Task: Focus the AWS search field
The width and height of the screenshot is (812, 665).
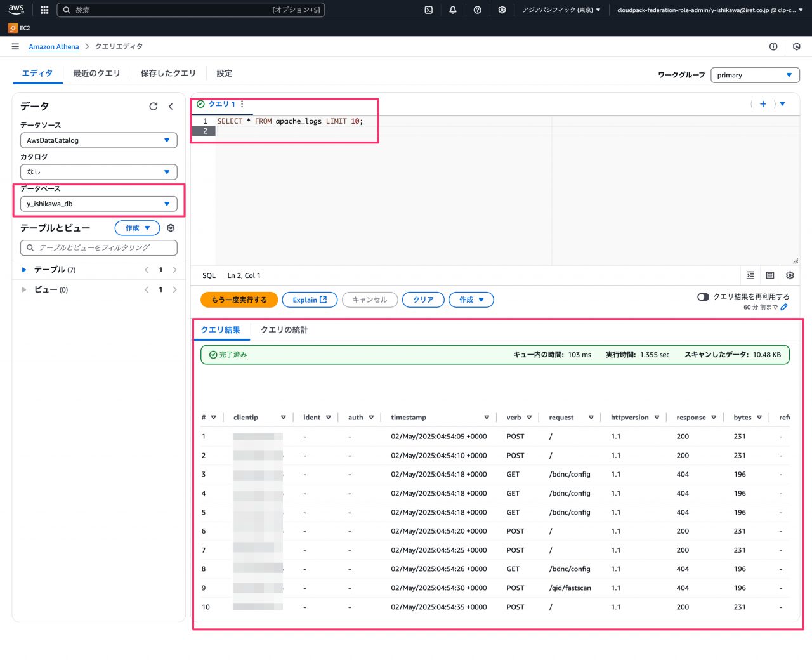Action: [191, 10]
